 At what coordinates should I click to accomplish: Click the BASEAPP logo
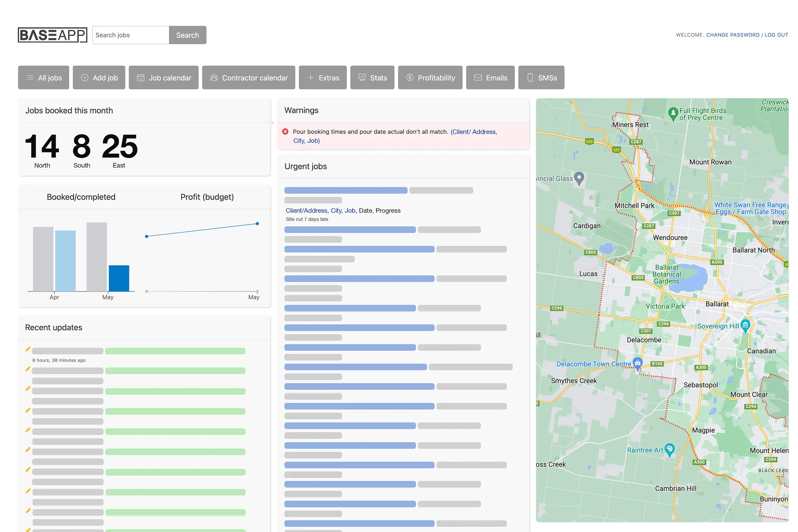pyautogui.click(x=52, y=35)
